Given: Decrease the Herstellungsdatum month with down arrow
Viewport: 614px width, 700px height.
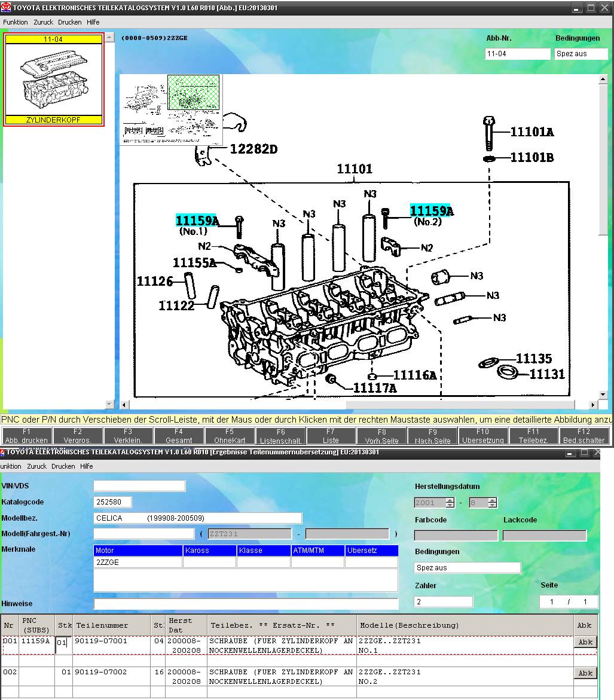Looking at the screenshot, I should (492, 505).
